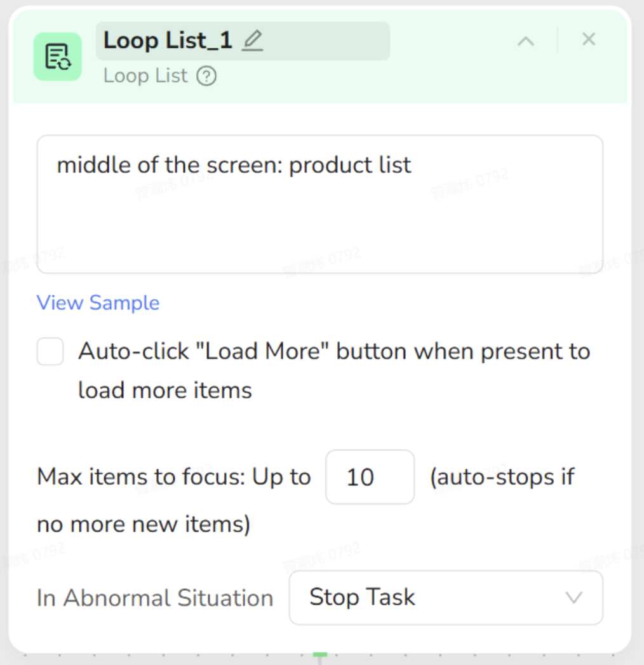Click the "In Abnormal Situation" label

[155, 598]
